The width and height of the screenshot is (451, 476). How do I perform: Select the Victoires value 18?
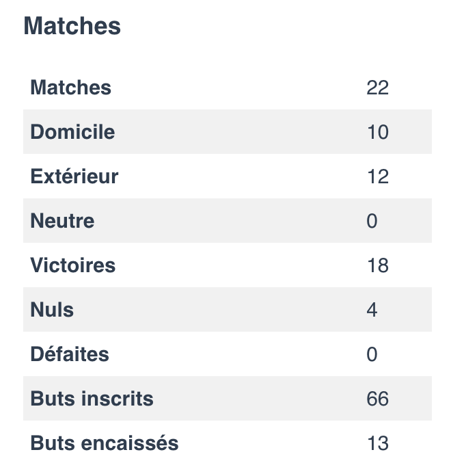click(x=377, y=265)
